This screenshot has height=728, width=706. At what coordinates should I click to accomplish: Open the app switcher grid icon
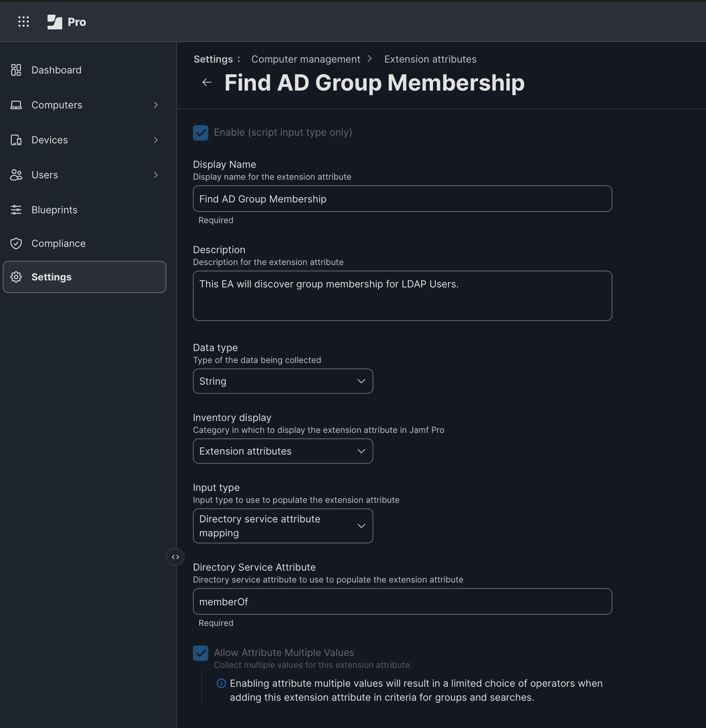(x=23, y=22)
